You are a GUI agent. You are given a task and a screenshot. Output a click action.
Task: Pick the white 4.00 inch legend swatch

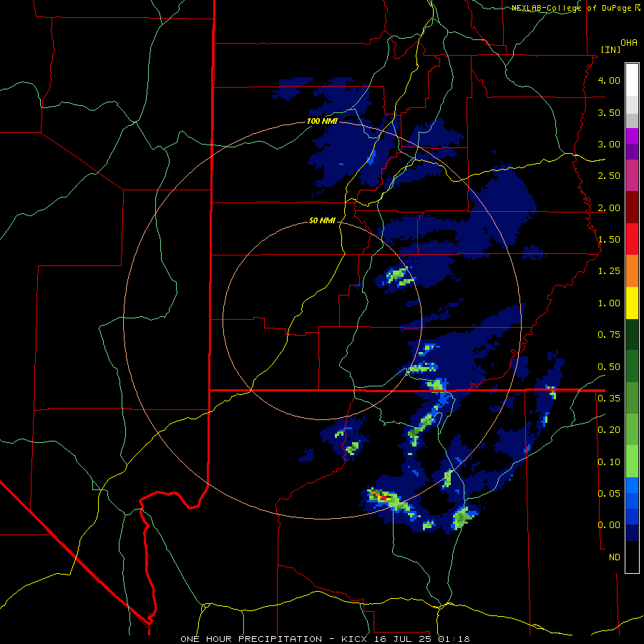click(632, 80)
